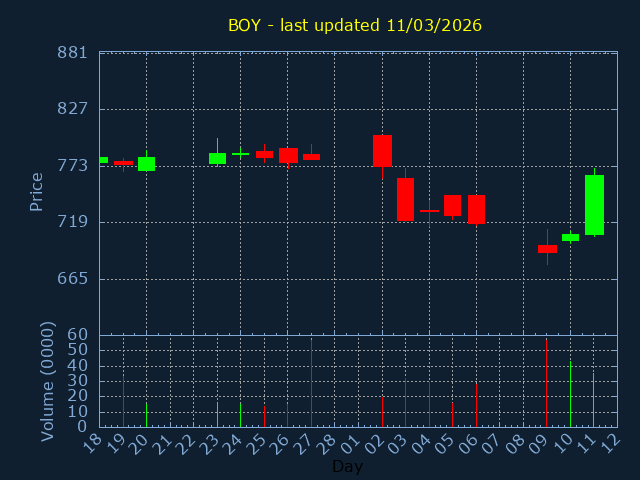640x480 pixels.
Task: Click the large red candlestick on day 02
Action: tap(382, 151)
